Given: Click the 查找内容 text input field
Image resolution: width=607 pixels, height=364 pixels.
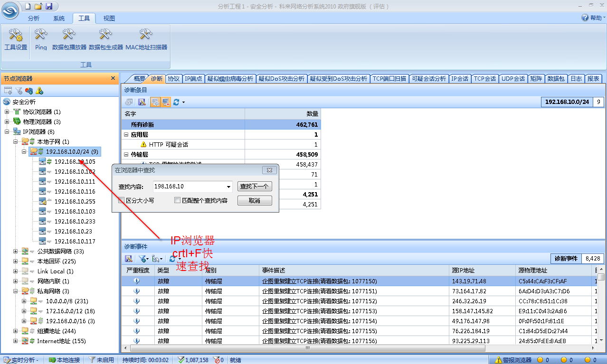Looking at the screenshot, I should coord(189,187).
